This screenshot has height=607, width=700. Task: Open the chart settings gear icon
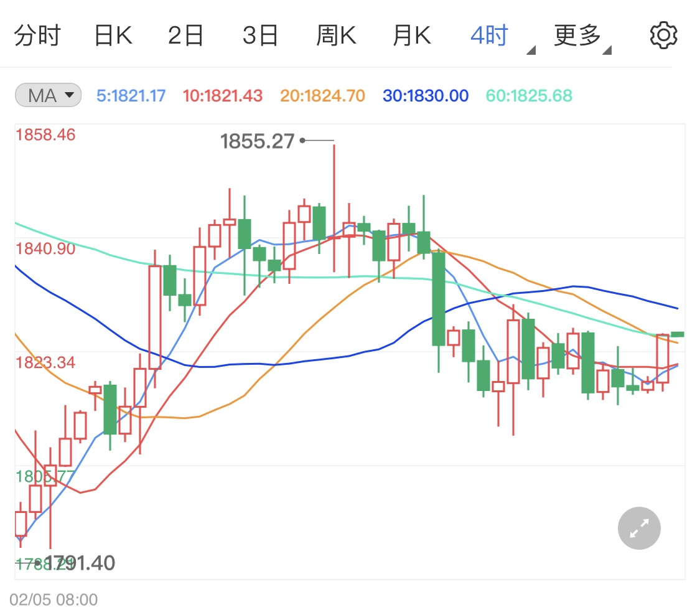click(663, 34)
